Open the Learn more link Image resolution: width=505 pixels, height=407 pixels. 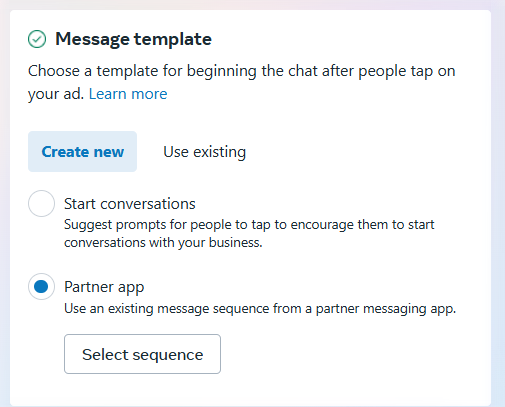[128, 94]
